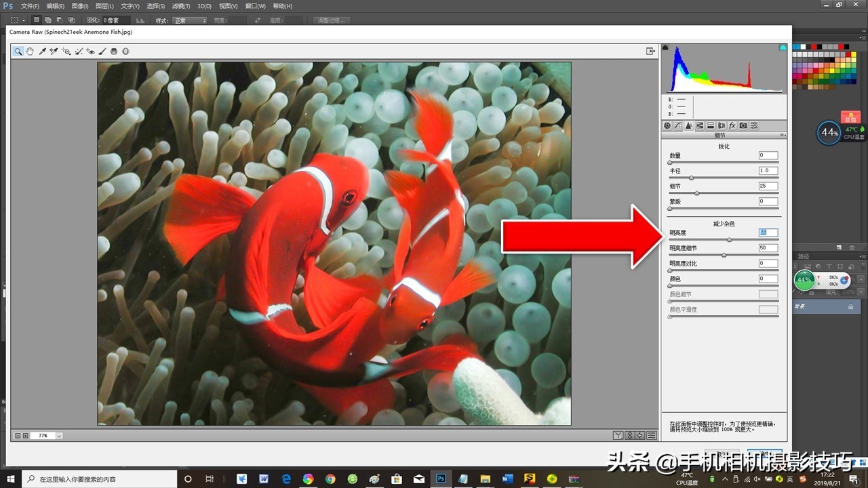Toggle full screen mode for Camera Raw

(651, 52)
